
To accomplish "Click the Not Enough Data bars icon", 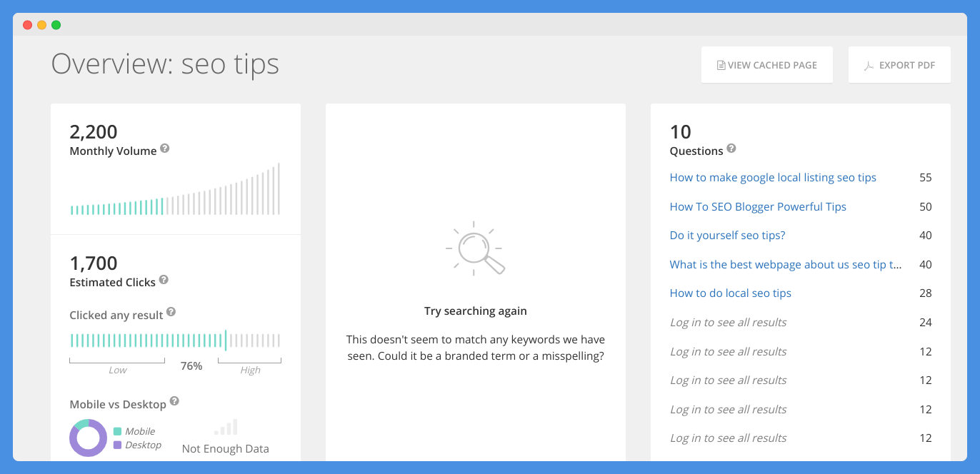I will [226, 427].
